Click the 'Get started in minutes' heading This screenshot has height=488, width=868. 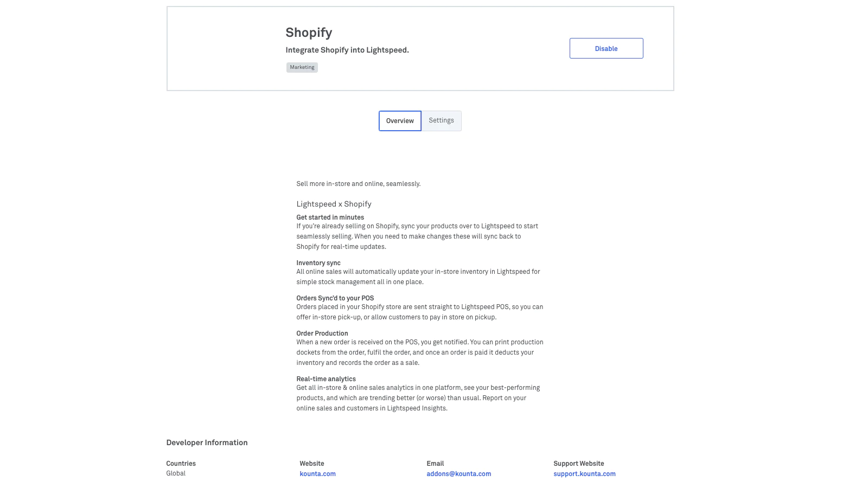click(330, 217)
